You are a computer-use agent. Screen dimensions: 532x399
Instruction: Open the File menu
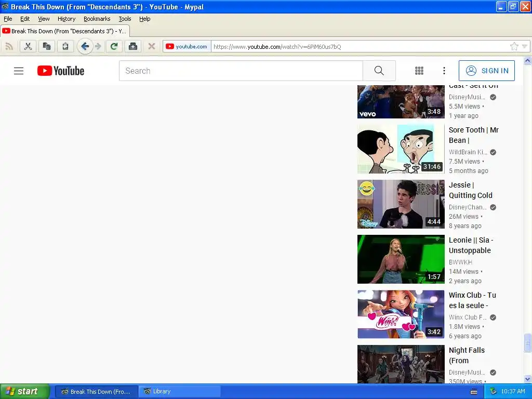[8, 19]
